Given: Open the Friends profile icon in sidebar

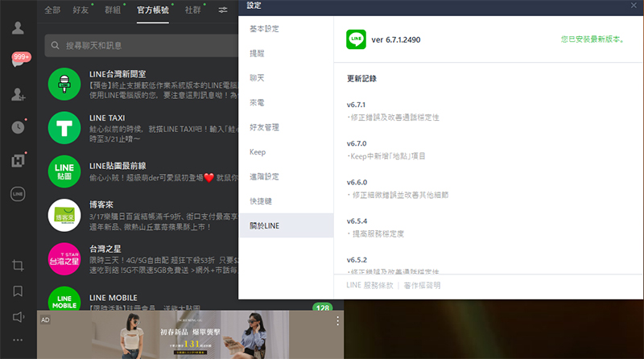Looking at the screenshot, I should pos(18,28).
